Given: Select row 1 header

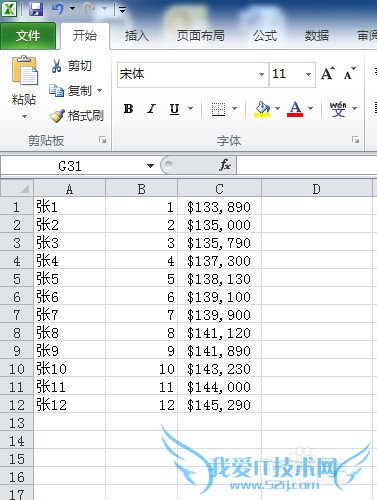Looking at the screenshot, I should [x=17, y=207].
